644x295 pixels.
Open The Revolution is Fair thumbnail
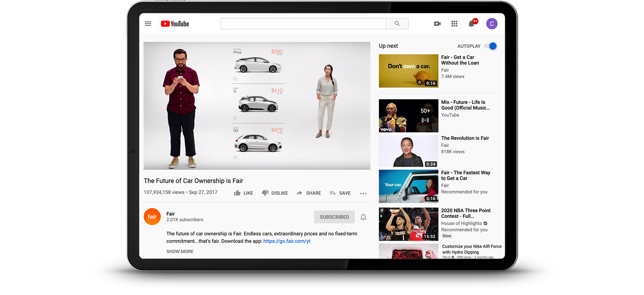(409, 151)
